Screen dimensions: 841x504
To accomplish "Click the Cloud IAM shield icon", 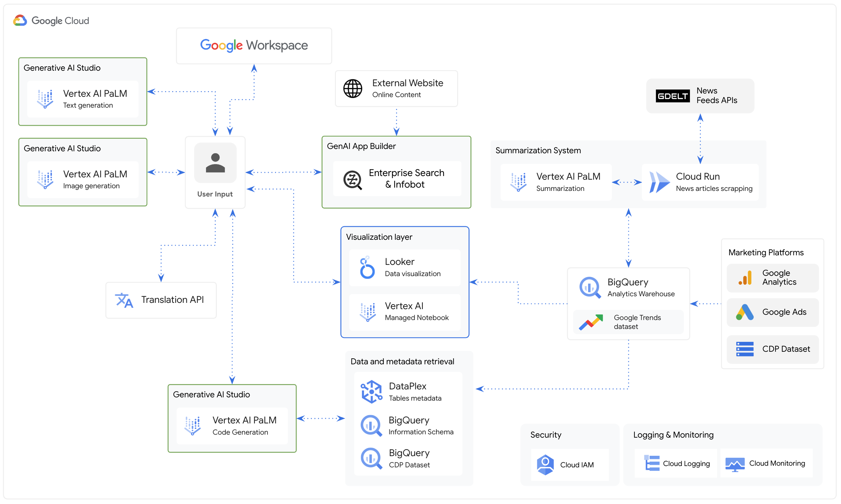I will [x=545, y=465].
